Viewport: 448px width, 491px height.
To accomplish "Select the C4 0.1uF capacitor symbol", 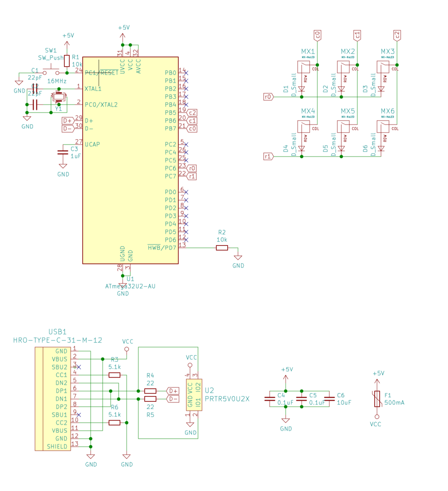I will pos(270,399).
